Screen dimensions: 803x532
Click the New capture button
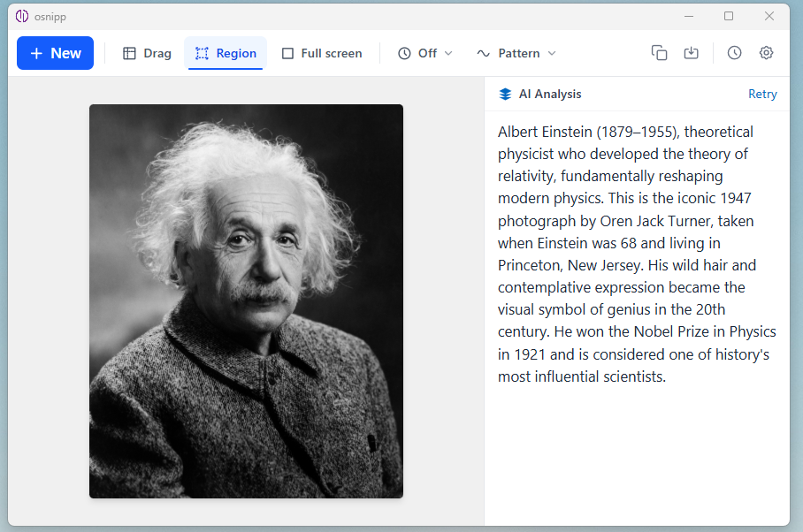(55, 53)
